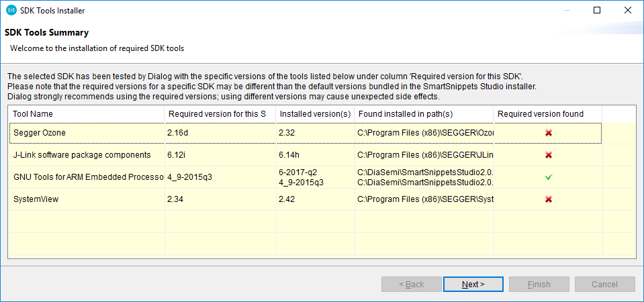Click the 'Required version found' column header
Screen dimensions: 644x302
[x=548, y=114]
